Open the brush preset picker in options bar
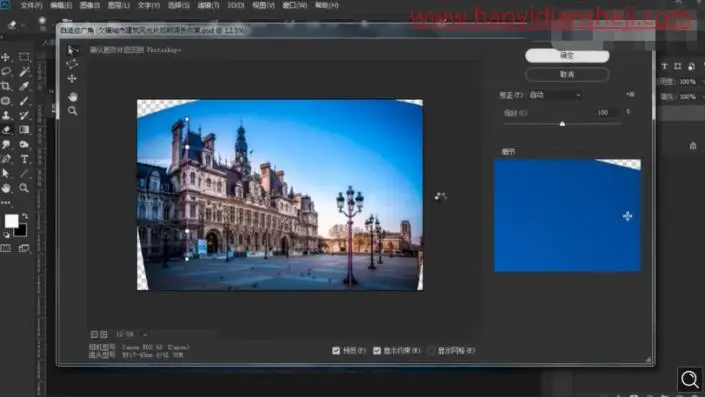This screenshot has width=705, height=397. 42,22
